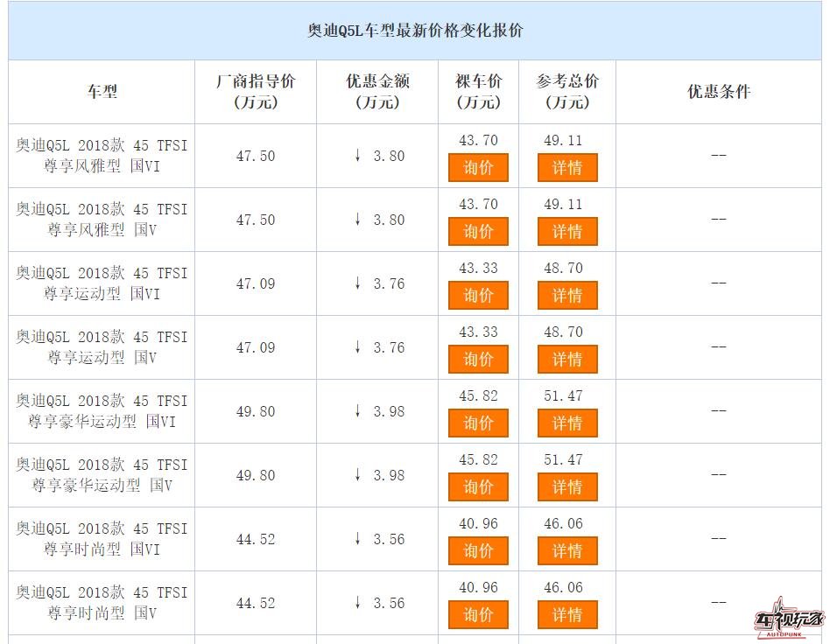Click 询价 for 尊享豪华运动型 国V
Viewport: 830px width, 644px height.
[x=478, y=486]
